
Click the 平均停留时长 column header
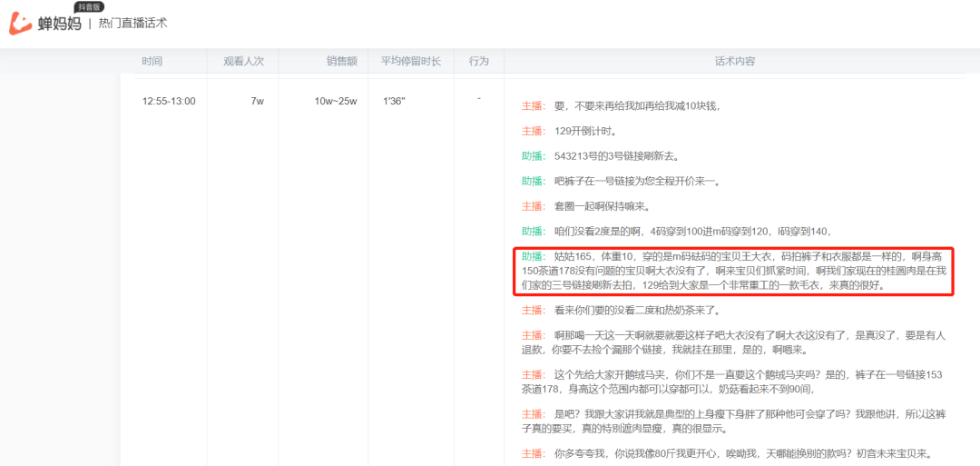(x=410, y=62)
